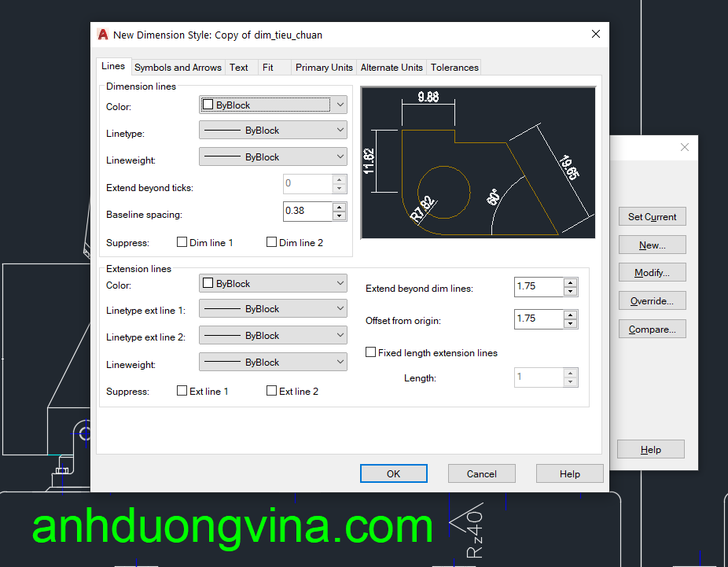Image resolution: width=728 pixels, height=567 pixels.
Task: Toggle Suppress Dim line 2 checkbox
Action: tap(272, 243)
